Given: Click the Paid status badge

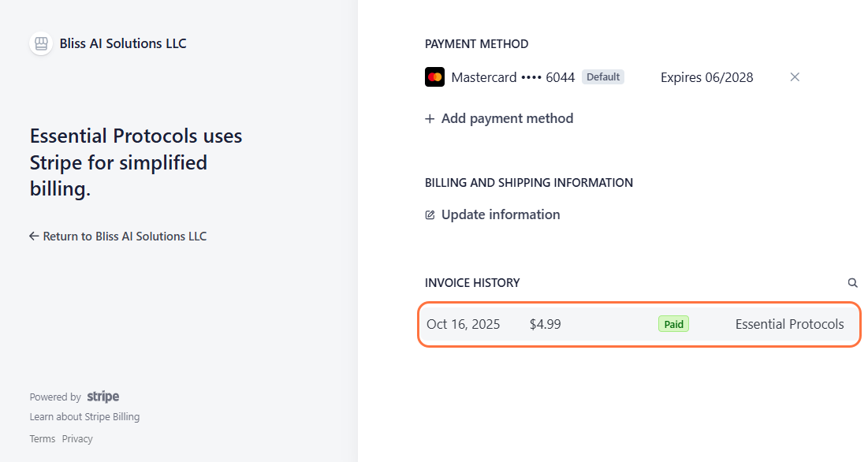Looking at the screenshot, I should click(673, 324).
